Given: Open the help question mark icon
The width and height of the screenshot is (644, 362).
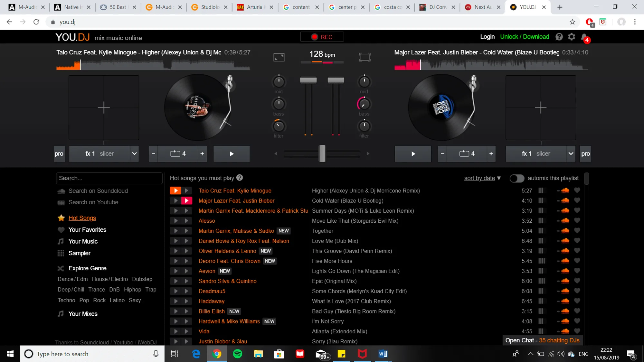Looking at the screenshot, I should (559, 37).
